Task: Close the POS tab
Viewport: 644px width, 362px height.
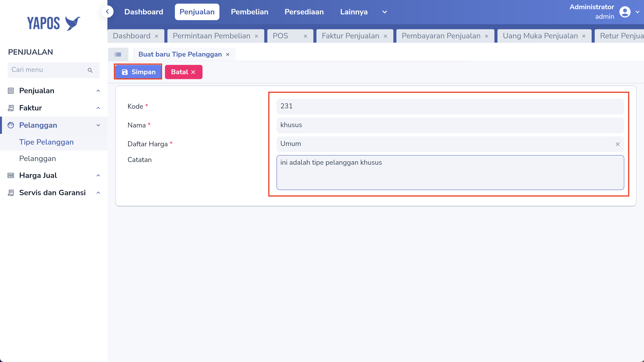Action: click(306, 36)
